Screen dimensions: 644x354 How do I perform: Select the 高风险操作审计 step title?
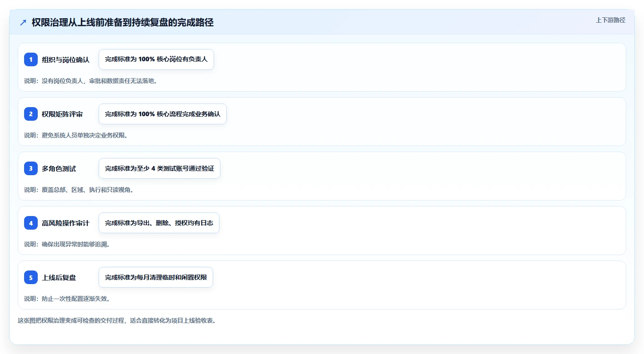(x=66, y=223)
